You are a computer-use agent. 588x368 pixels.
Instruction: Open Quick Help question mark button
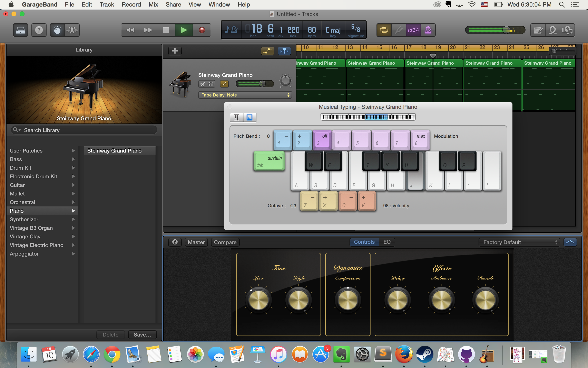(39, 30)
